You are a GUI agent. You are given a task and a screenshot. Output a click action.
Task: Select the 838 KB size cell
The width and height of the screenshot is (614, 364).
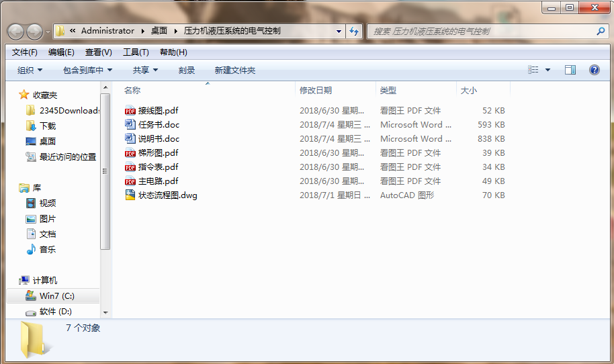coord(491,138)
